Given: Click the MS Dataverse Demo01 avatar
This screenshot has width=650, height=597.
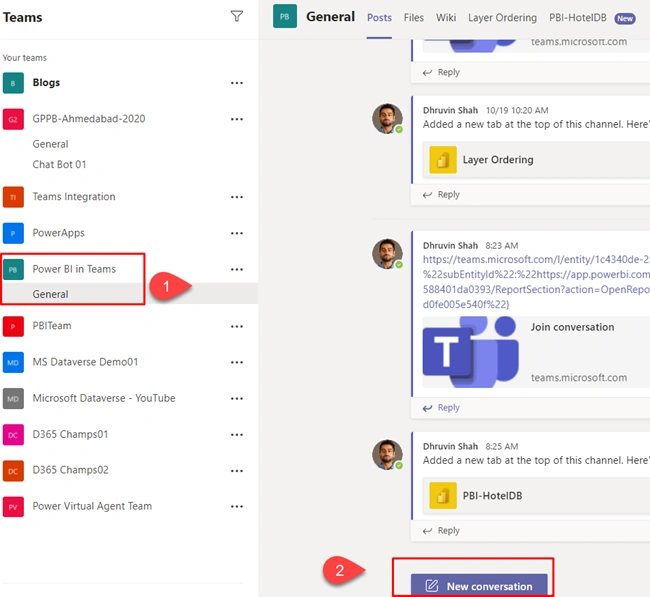Looking at the screenshot, I should tap(13, 362).
